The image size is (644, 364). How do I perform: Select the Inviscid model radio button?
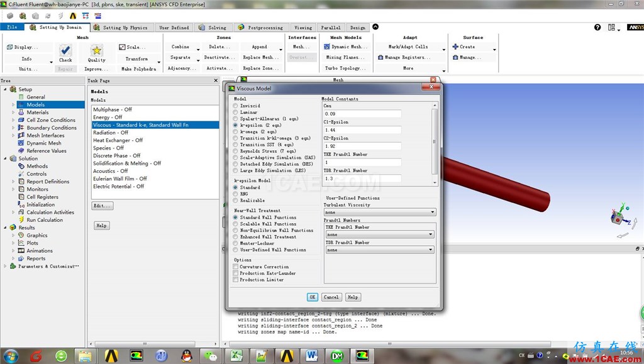235,106
